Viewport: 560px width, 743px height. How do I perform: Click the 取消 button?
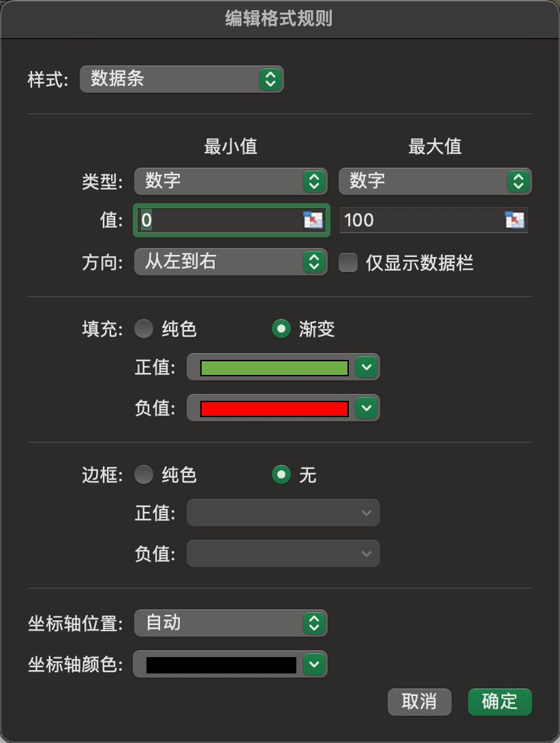(x=419, y=701)
